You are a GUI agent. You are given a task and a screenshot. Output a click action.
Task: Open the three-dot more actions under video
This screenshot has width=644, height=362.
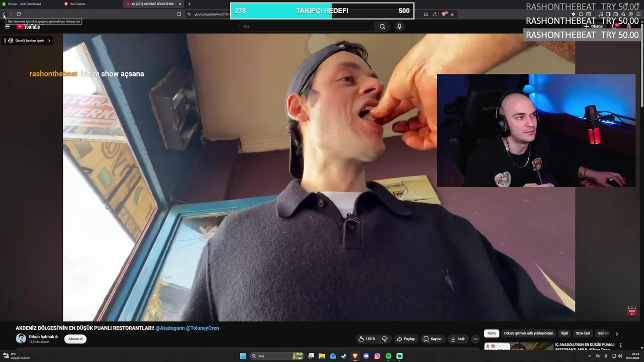pyautogui.click(x=475, y=339)
